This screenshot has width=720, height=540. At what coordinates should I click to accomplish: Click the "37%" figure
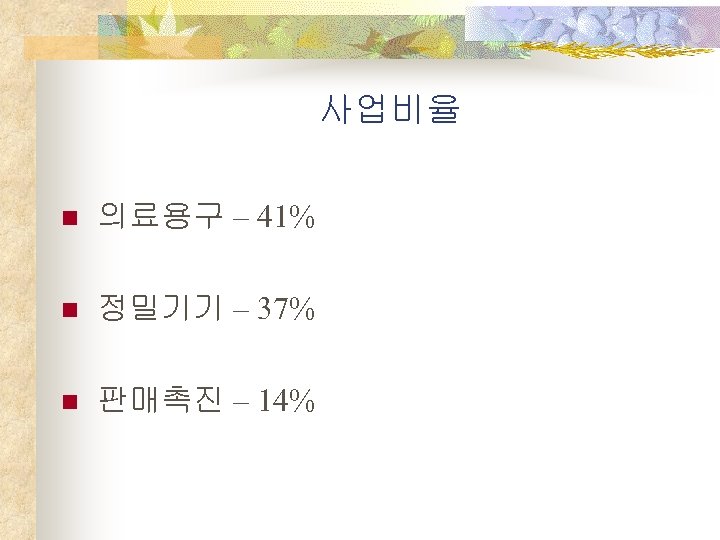(285, 310)
